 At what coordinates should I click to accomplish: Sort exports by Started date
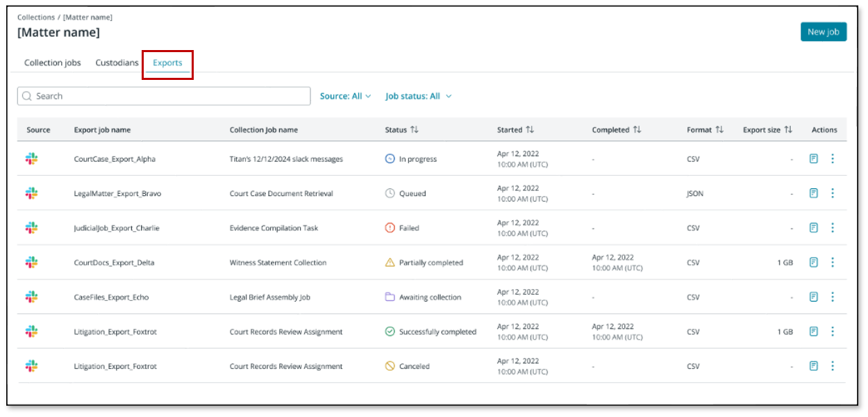[529, 130]
